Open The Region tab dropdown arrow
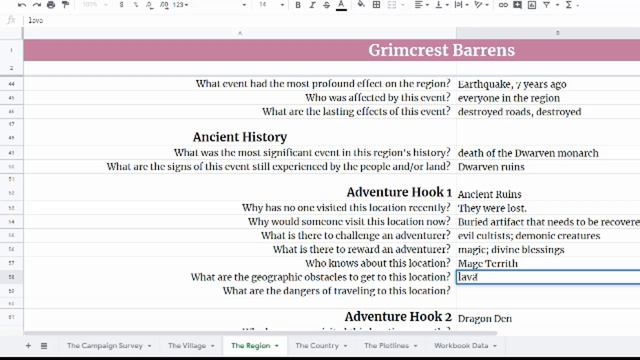Screen dimensions: 640x360 point(277,346)
